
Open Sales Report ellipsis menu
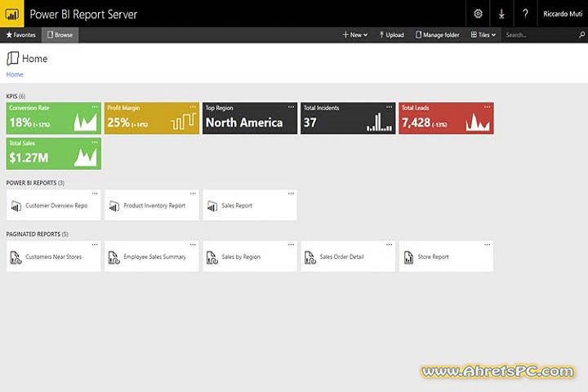pyautogui.click(x=291, y=194)
